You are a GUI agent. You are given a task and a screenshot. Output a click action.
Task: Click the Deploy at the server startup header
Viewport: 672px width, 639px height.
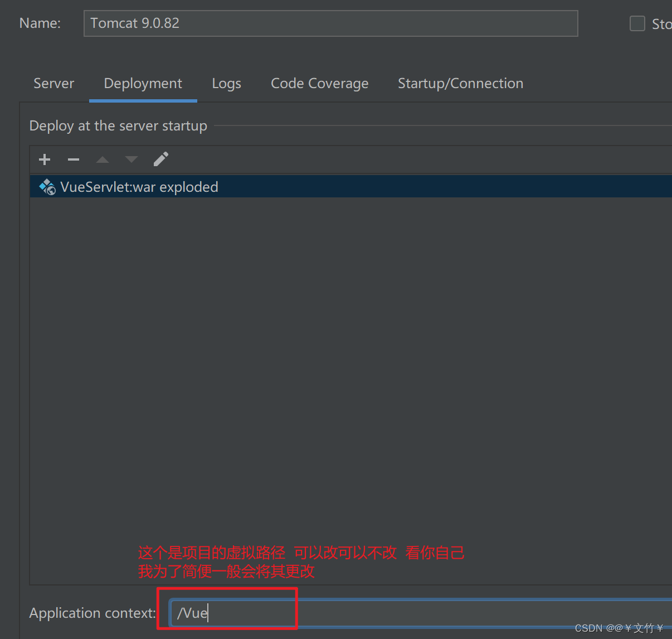point(118,125)
